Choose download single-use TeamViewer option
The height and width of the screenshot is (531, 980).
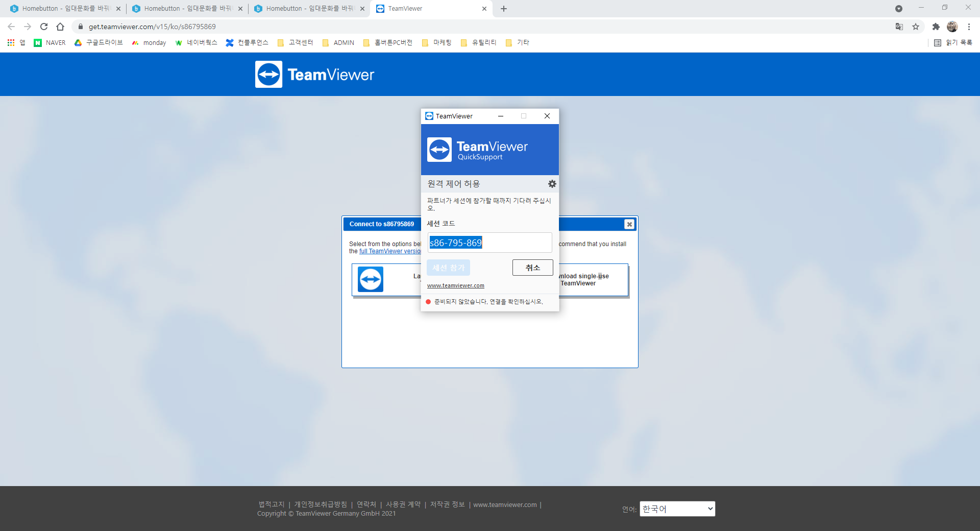594,280
